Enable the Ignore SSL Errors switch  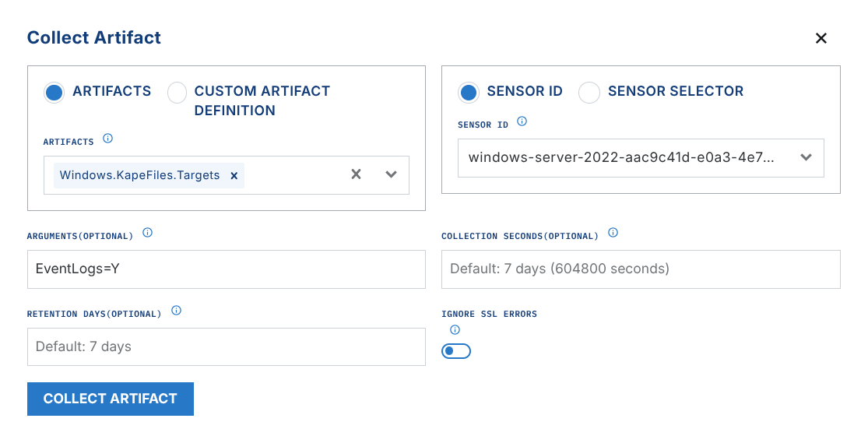coord(456,351)
